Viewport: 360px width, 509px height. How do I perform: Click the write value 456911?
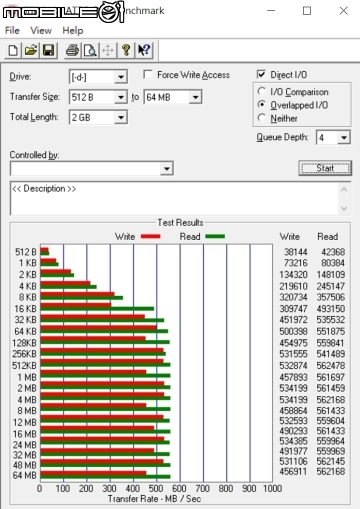point(294,471)
